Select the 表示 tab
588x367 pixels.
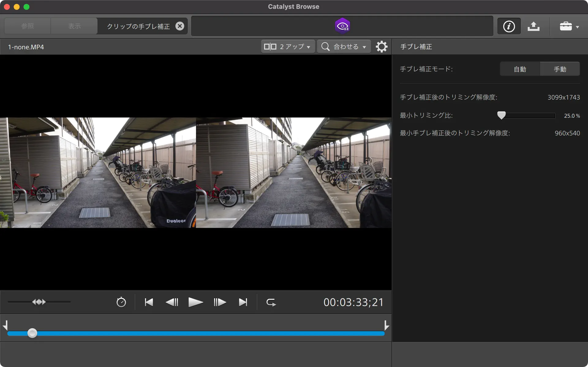[x=74, y=26]
